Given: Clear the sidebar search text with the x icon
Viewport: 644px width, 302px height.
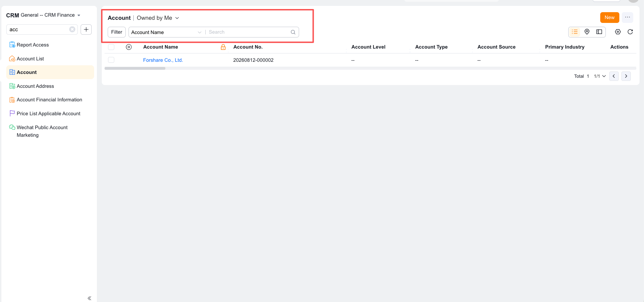Looking at the screenshot, I should point(72,30).
